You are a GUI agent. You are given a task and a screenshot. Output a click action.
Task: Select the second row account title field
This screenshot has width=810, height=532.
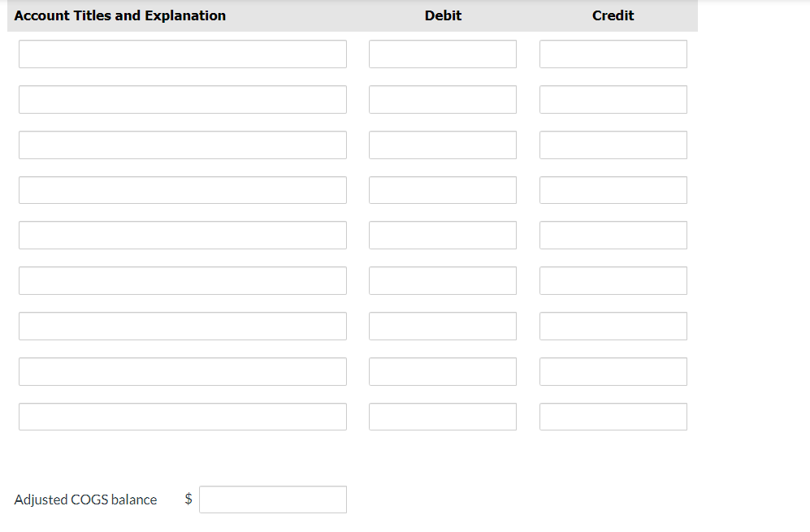coord(182,99)
